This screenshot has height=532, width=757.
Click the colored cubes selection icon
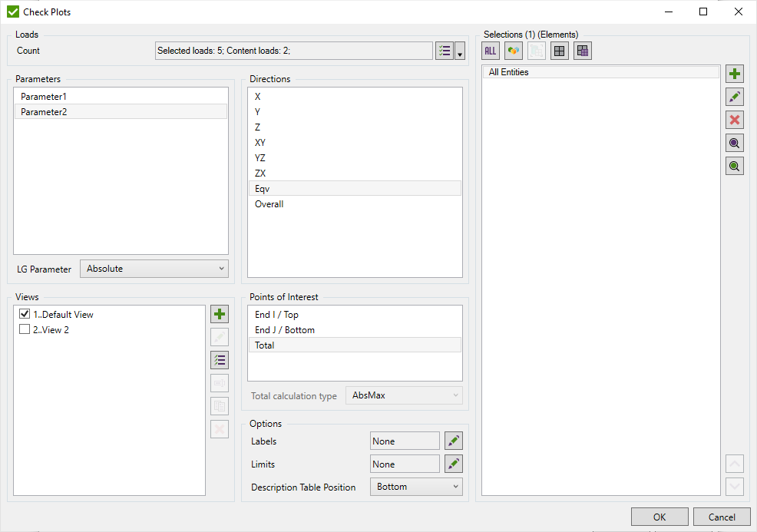(x=514, y=51)
